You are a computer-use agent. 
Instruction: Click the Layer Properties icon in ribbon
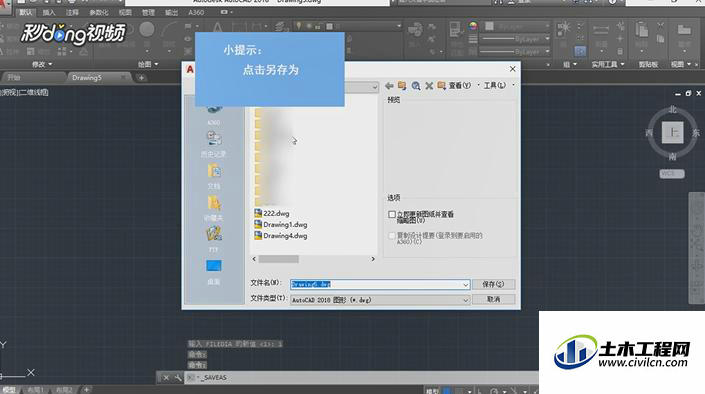(x=282, y=28)
